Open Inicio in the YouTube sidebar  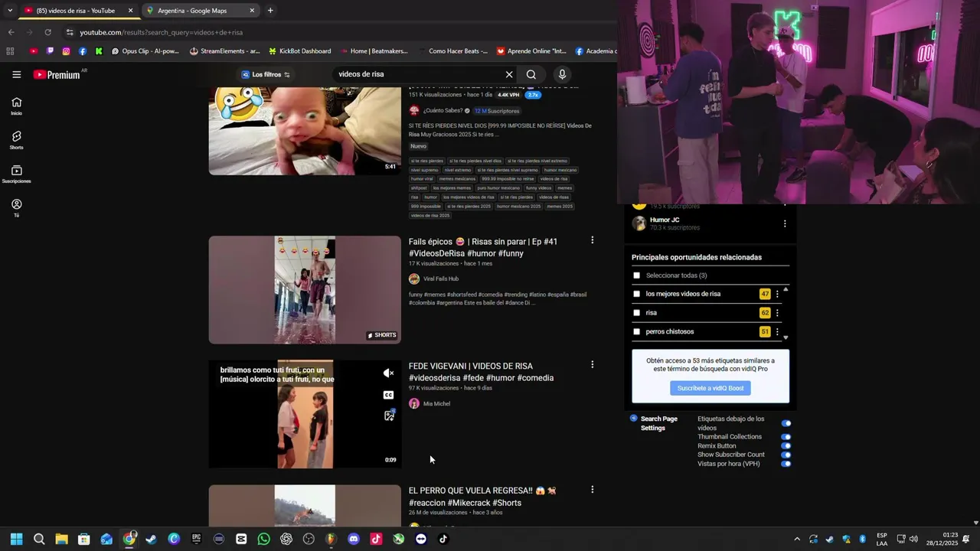coord(17,106)
